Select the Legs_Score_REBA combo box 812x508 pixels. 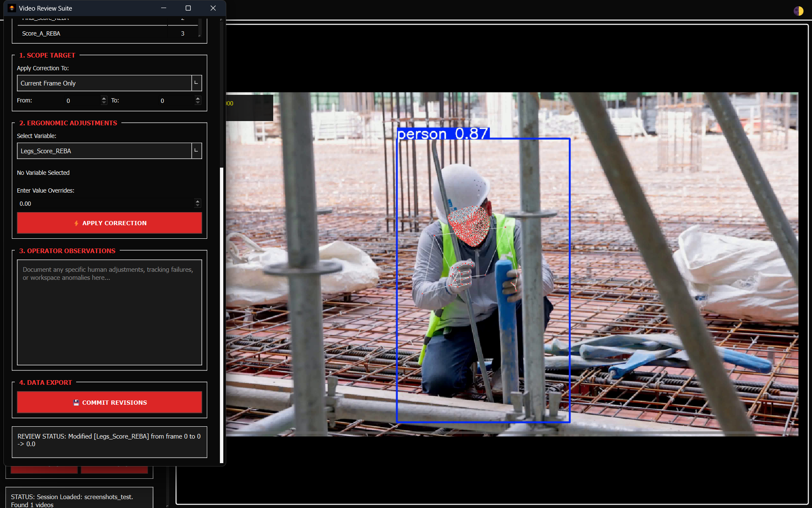coord(109,151)
